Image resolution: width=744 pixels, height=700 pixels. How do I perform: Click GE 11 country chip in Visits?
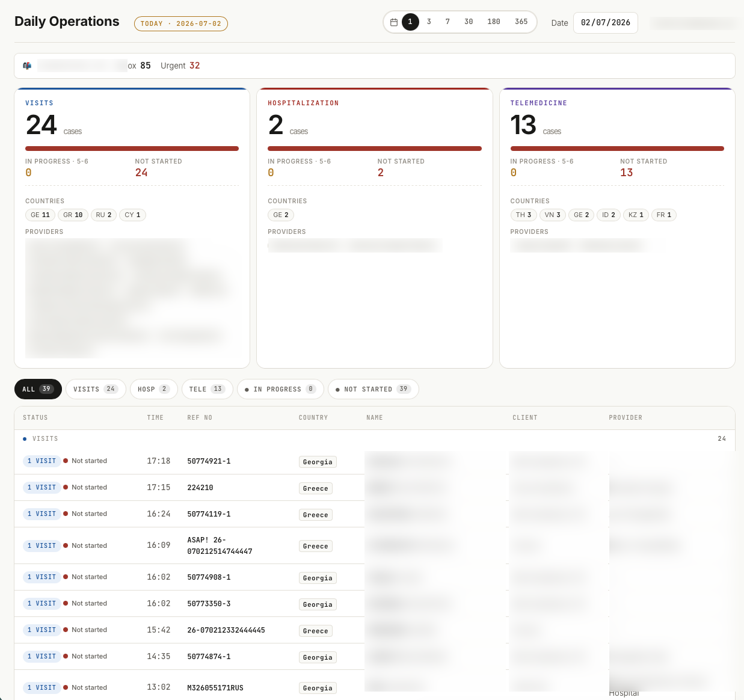click(40, 215)
